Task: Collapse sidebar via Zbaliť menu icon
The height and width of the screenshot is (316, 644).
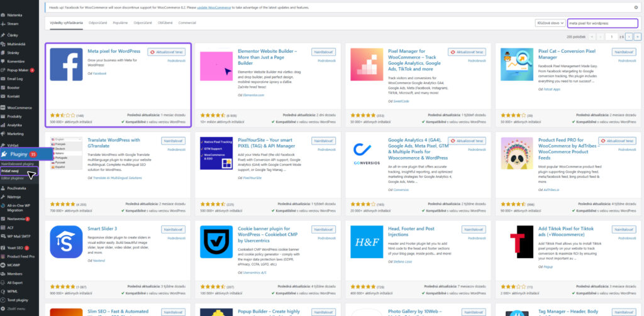Action: pyautogui.click(x=3, y=308)
